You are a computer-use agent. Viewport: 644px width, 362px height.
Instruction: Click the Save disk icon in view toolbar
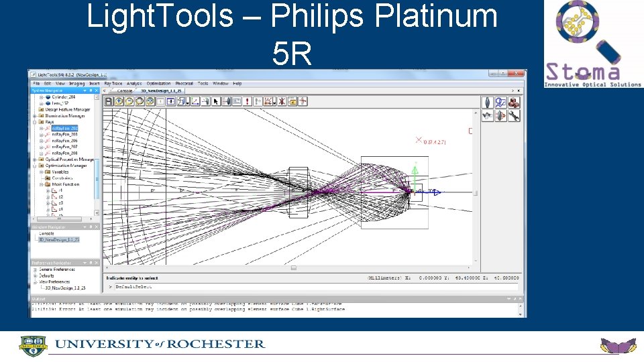[109, 101]
